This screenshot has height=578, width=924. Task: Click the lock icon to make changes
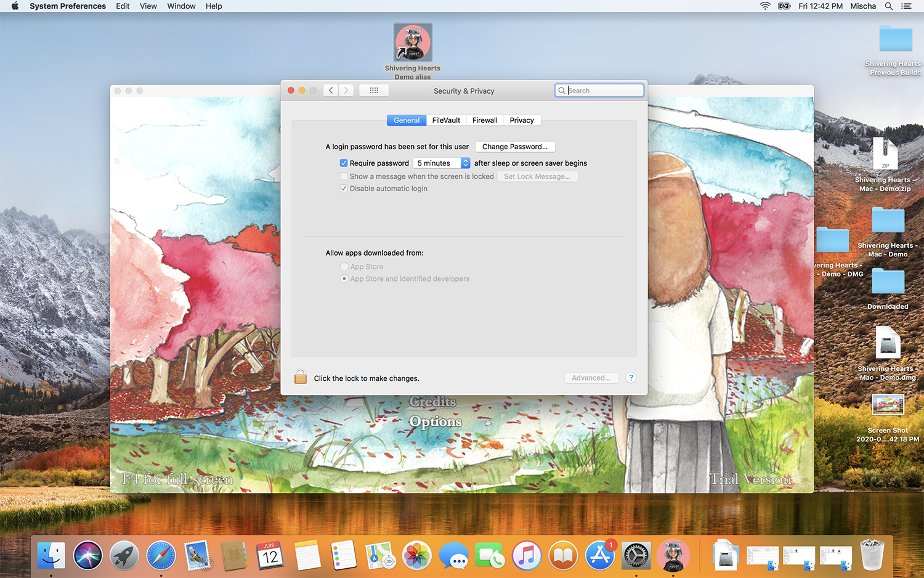301,377
